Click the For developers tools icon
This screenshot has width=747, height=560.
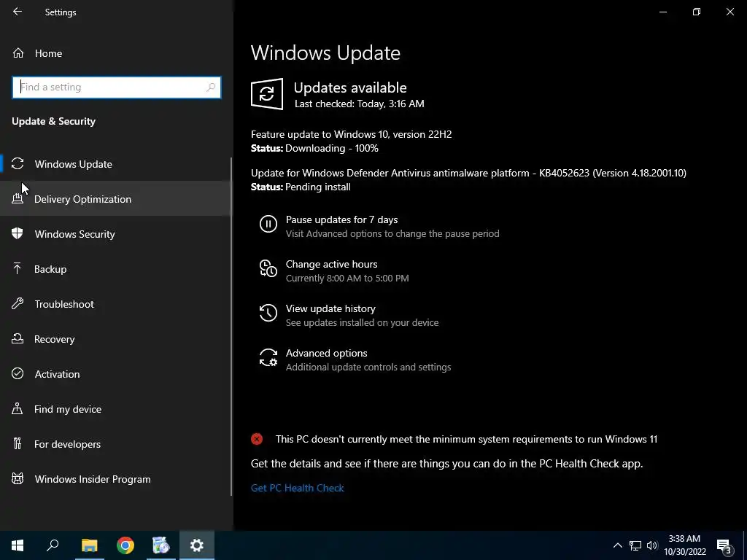pyautogui.click(x=18, y=444)
